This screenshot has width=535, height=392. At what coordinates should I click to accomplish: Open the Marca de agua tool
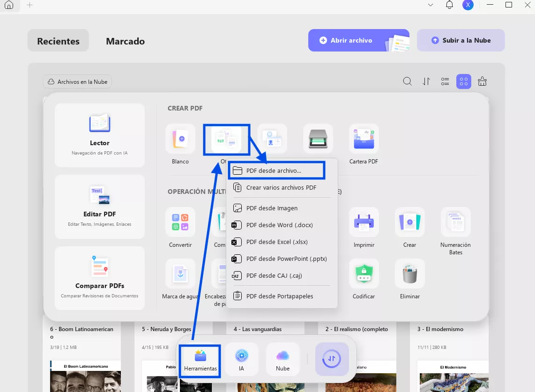click(x=180, y=273)
